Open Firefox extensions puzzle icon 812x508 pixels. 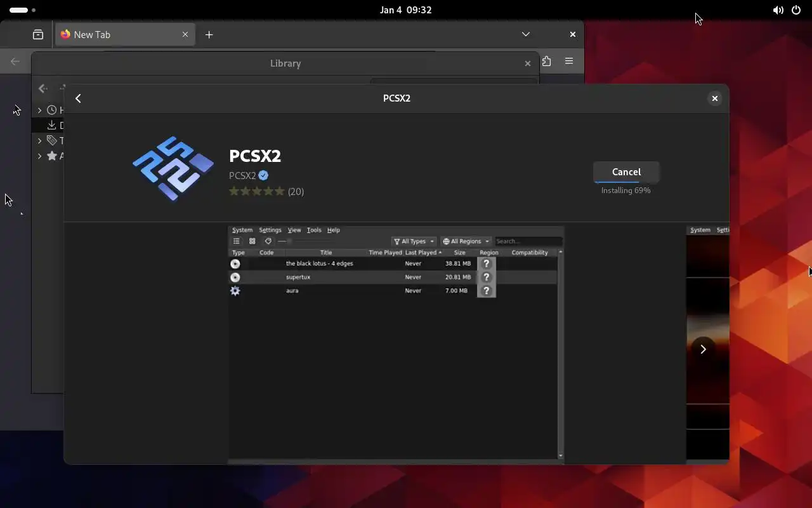pos(546,62)
